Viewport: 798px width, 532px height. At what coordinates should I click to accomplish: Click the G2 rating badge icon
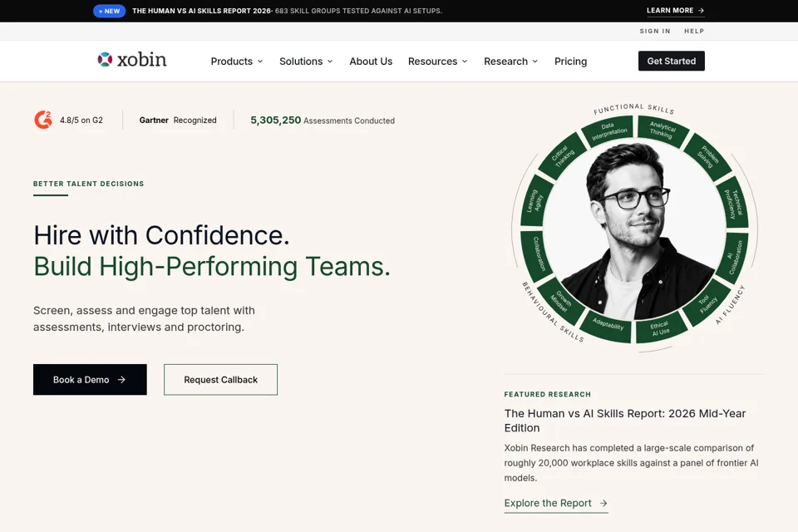coord(43,121)
